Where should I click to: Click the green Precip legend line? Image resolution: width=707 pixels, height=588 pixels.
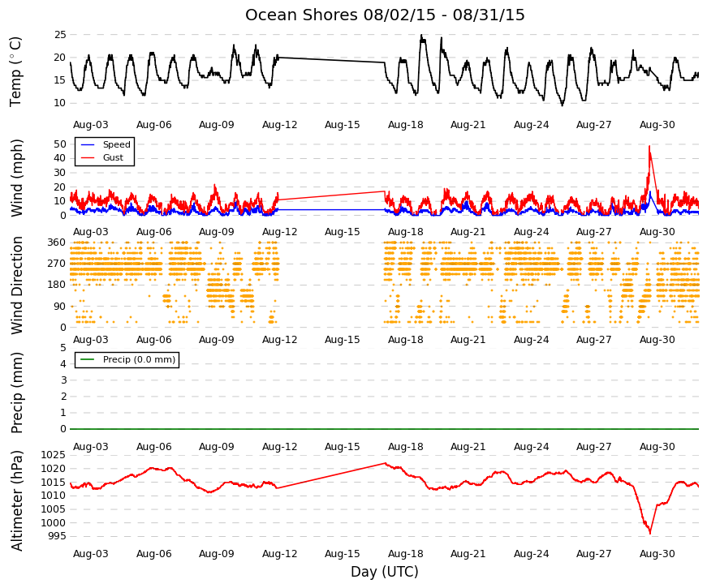click(x=88, y=359)
